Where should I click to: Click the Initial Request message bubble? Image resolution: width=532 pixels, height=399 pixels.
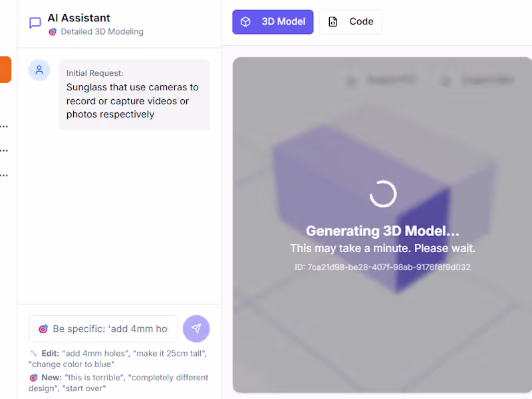pos(134,94)
